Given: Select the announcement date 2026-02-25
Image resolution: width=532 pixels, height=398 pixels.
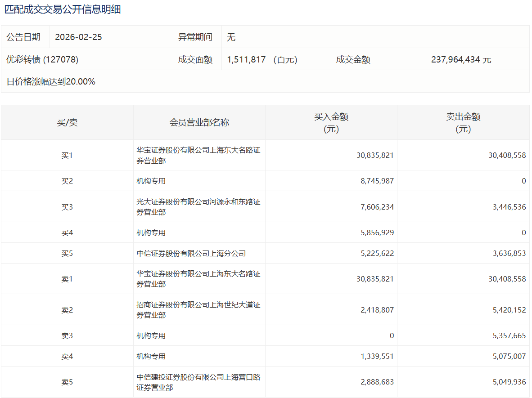Looking at the screenshot, I should point(78,37).
